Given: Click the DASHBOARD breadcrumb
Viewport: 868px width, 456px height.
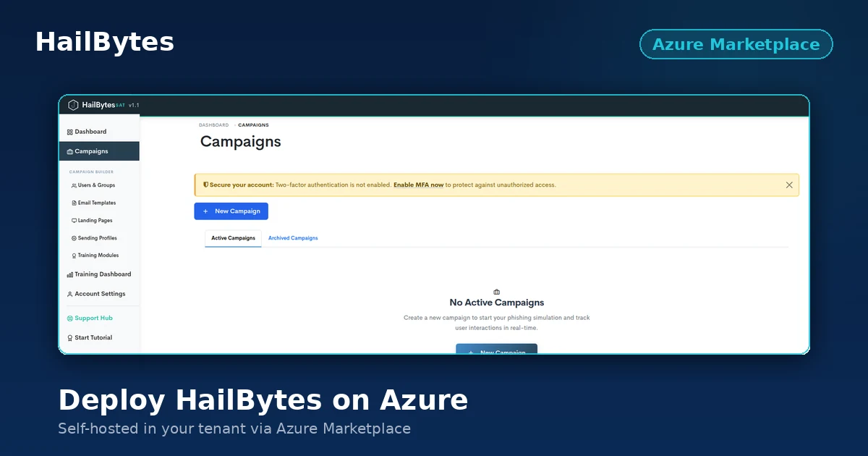Looking at the screenshot, I should 213,125.
